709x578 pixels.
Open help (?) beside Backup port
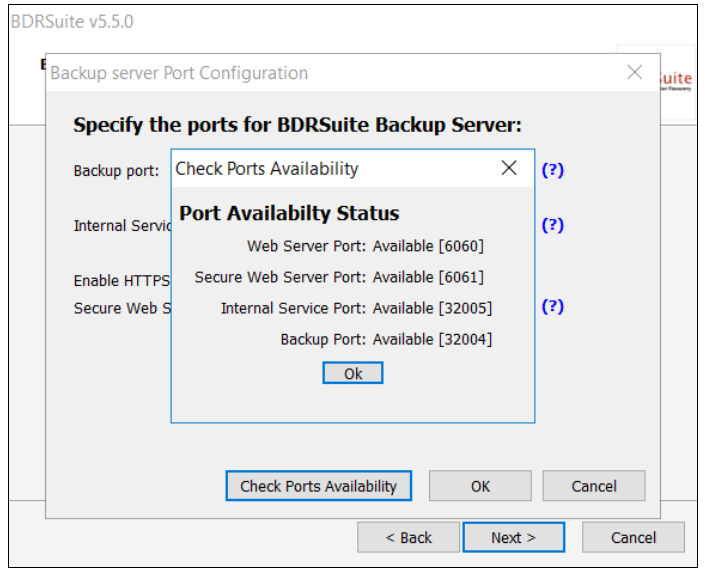(x=553, y=170)
